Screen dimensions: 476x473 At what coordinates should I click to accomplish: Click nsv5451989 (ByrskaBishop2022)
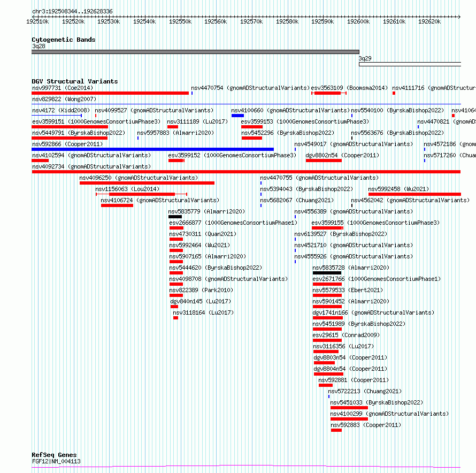coord(359,324)
